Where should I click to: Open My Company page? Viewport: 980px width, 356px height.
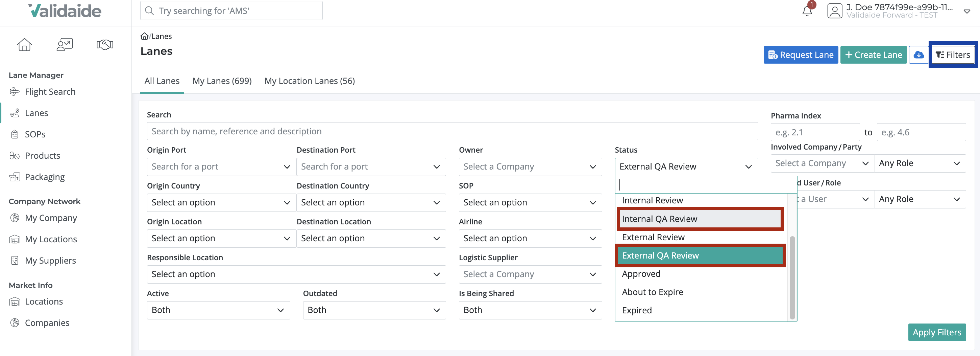click(x=51, y=218)
